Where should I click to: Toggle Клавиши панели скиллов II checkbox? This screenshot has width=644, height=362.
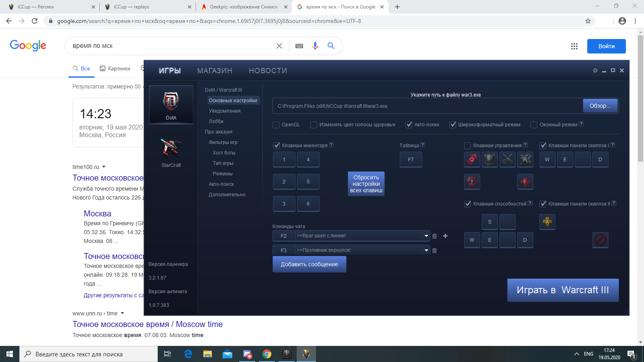[x=543, y=204]
